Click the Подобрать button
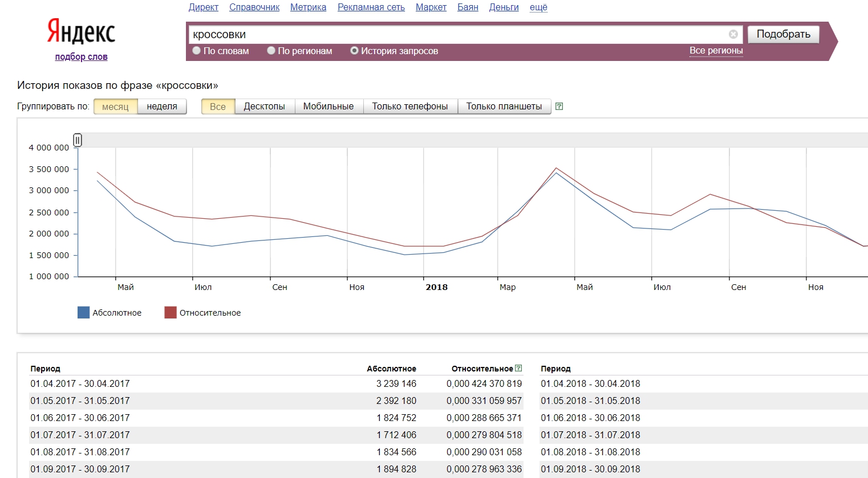 pyautogui.click(x=784, y=34)
